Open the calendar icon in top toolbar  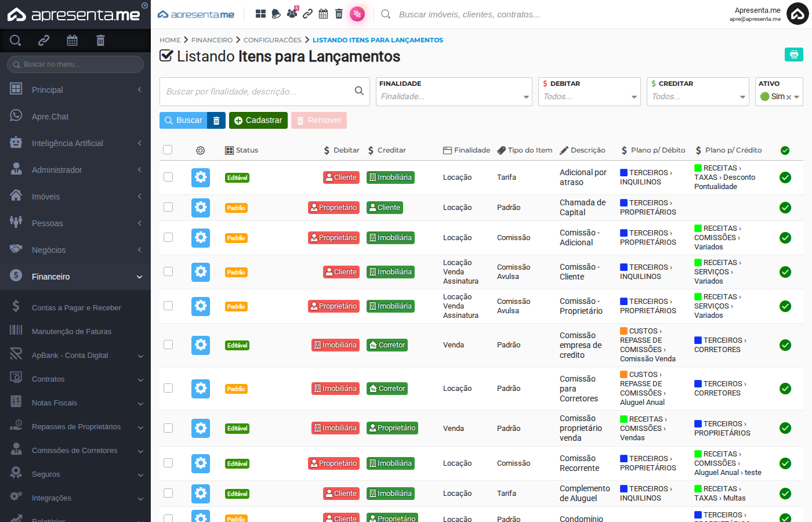pyautogui.click(x=323, y=14)
